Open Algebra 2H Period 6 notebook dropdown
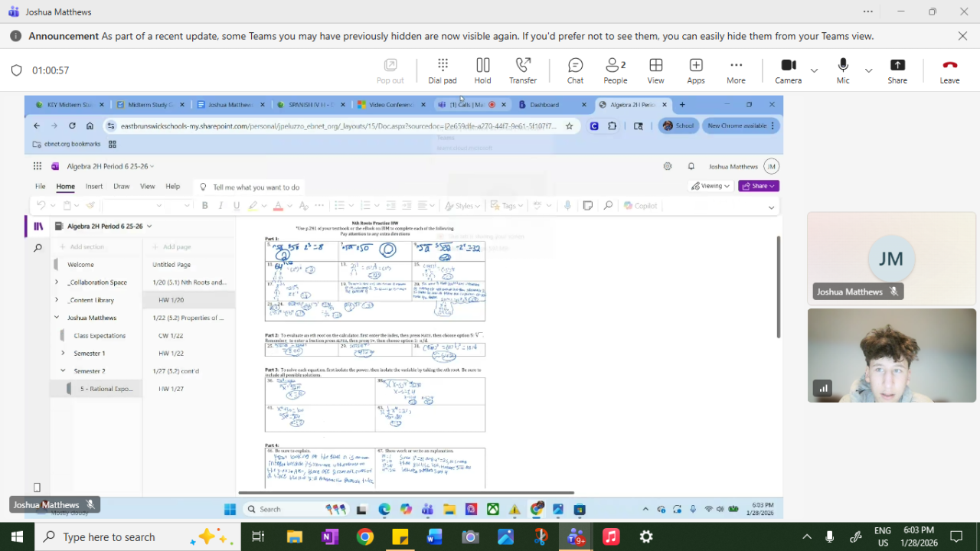This screenshot has height=551, width=980. click(x=103, y=227)
